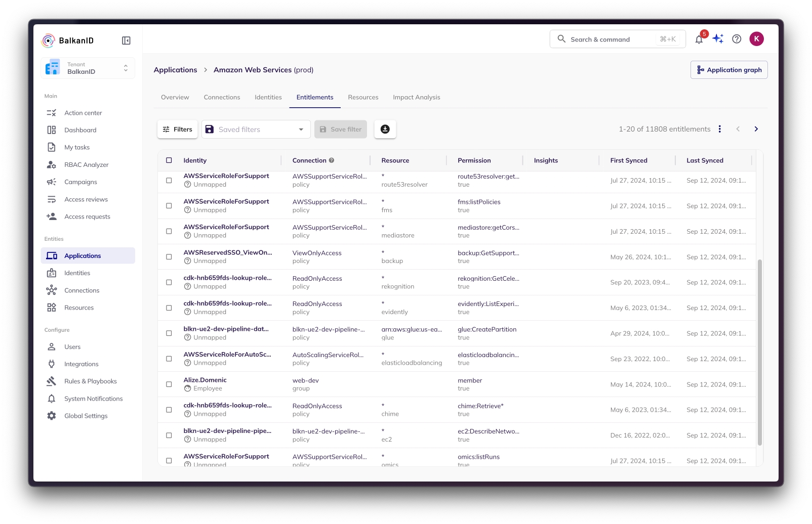Select the Entitlements tab
The width and height of the screenshot is (812, 524).
pyautogui.click(x=315, y=97)
